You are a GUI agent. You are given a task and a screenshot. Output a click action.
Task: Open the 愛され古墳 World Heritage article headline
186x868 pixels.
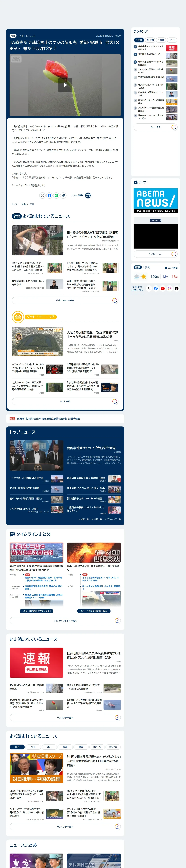coord(93,334)
